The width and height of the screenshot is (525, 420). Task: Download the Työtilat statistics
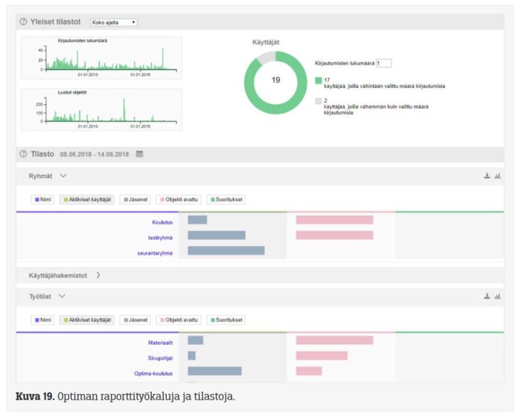tap(487, 297)
